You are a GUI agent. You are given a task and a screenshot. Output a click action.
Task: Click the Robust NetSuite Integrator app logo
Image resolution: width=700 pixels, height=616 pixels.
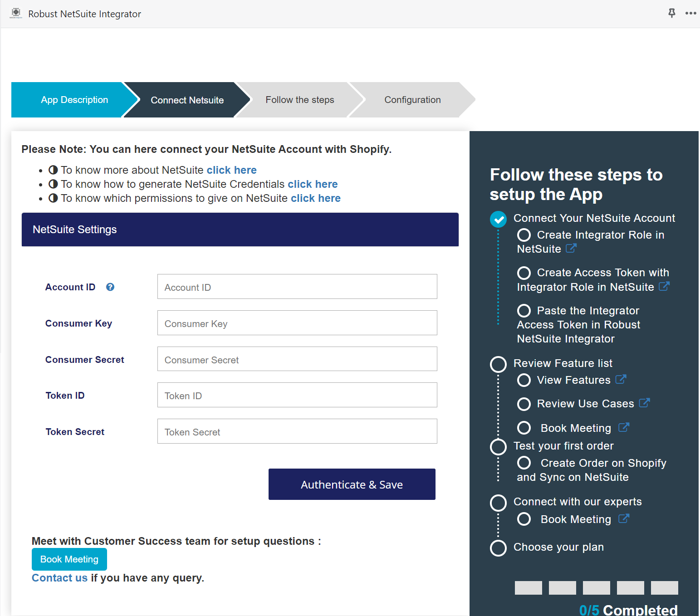(x=16, y=13)
